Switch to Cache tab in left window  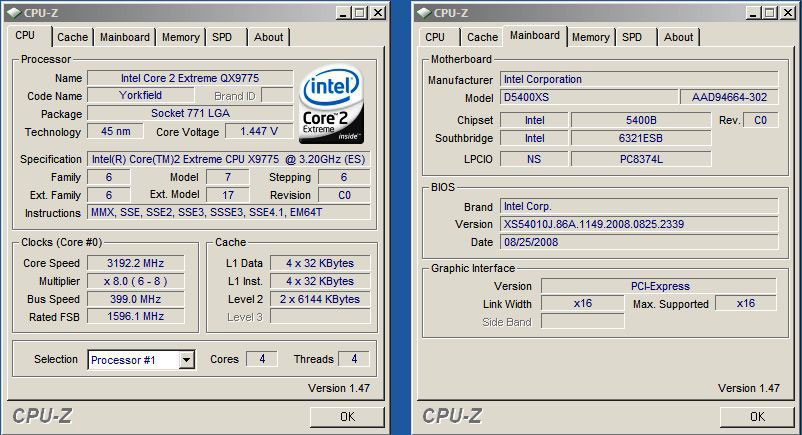click(72, 37)
